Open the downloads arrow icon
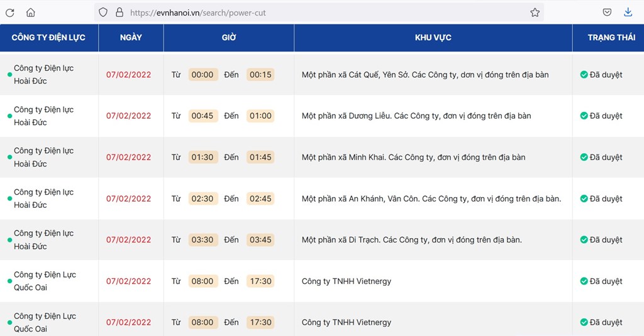 point(628,13)
